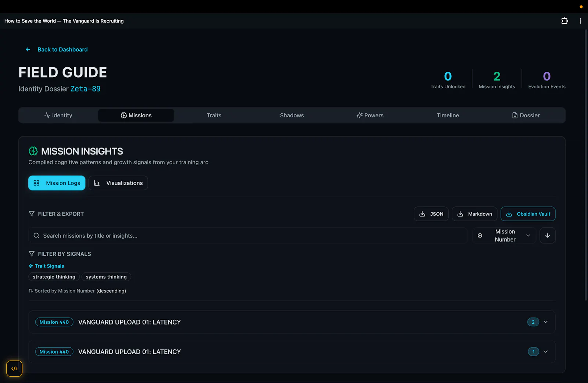Click the insight count badge showing 1
Image resolution: width=588 pixels, height=383 pixels.
(533, 352)
